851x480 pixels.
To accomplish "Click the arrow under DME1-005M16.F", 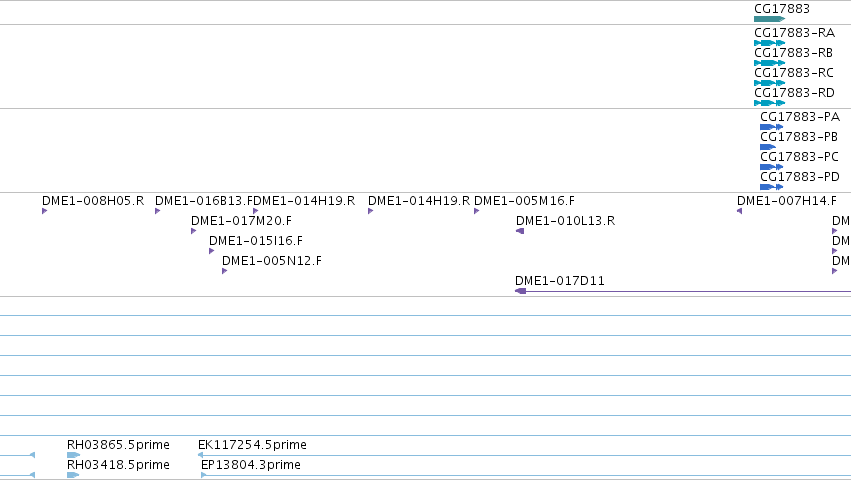I will (477, 211).
